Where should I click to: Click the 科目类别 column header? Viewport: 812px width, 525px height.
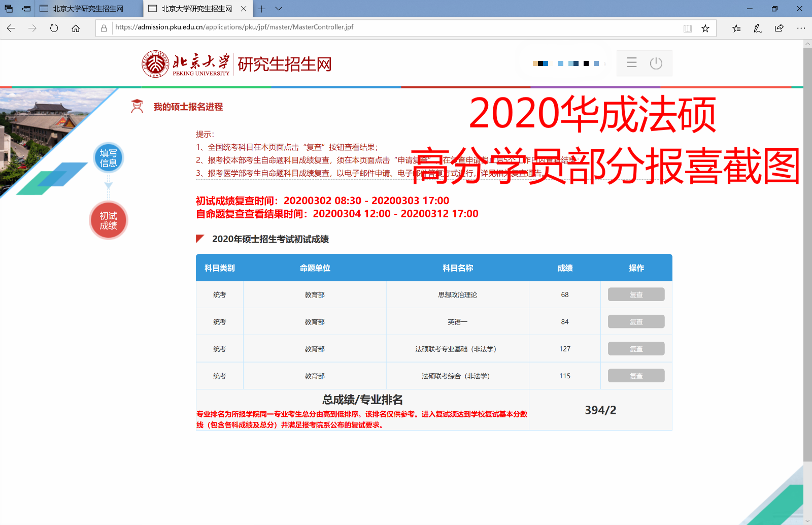point(219,268)
